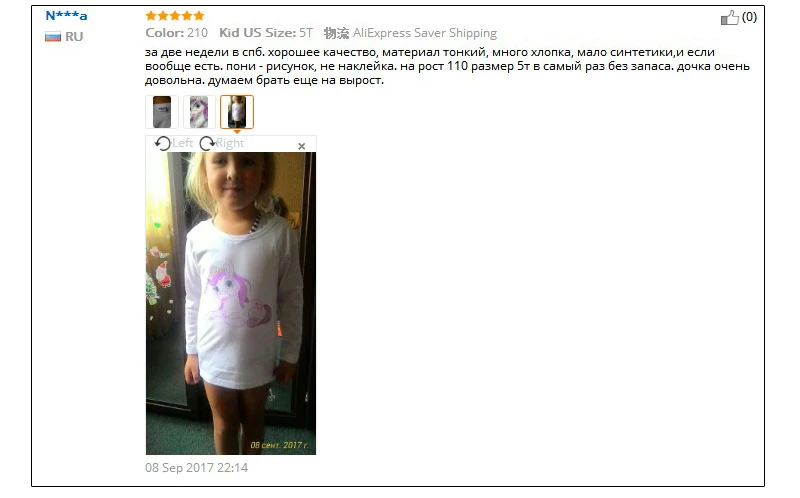The image size is (800, 498).
Task: Click the thumbs-up helpful icon
Action: 730,18
